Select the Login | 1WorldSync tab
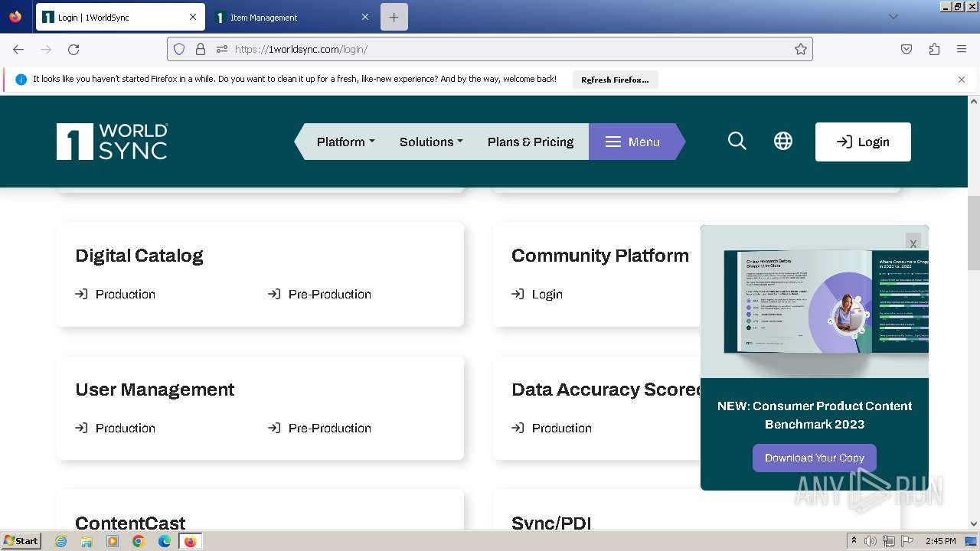The width and height of the screenshot is (980, 551). [119, 17]
